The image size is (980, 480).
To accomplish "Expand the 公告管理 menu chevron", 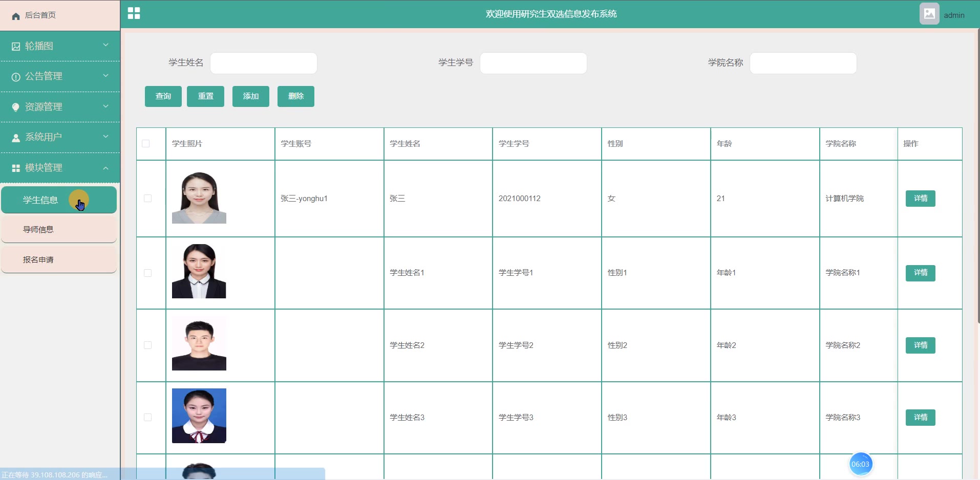I will click(x=105, y=76).
